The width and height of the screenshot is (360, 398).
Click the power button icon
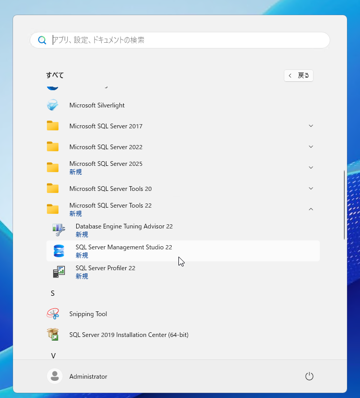[x=309, y=377]
